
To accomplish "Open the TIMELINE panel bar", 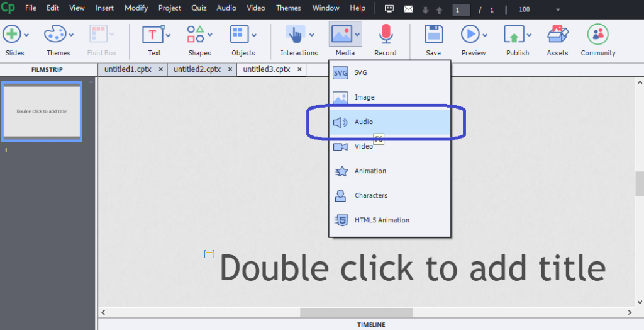I will pyautogui.click(x=371, y=325).
